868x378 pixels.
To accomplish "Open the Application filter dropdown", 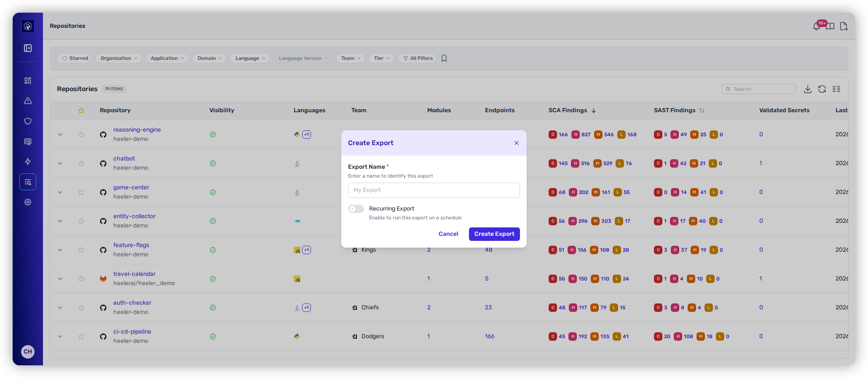I will (x=167, y=58).
